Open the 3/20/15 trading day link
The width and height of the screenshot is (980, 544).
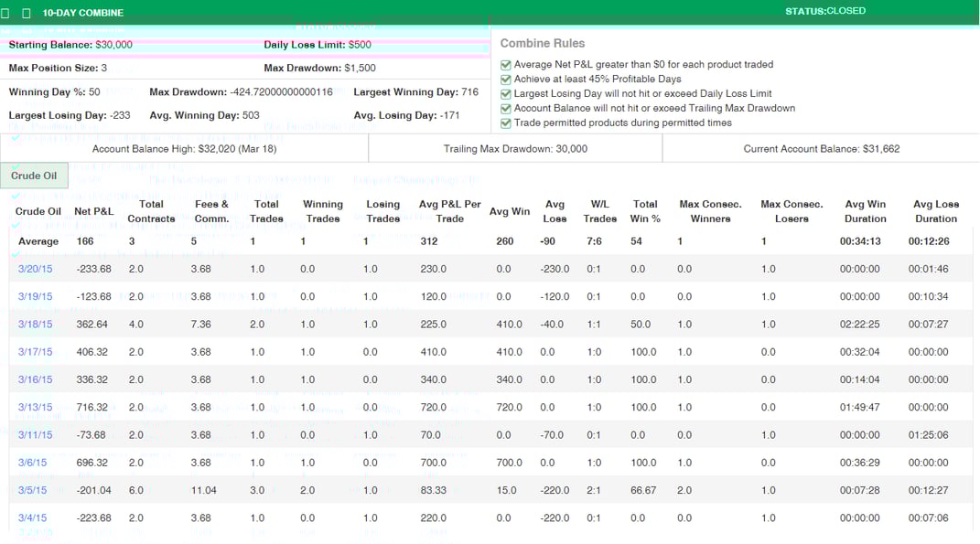pyautogui.click(x=35, y=270)
